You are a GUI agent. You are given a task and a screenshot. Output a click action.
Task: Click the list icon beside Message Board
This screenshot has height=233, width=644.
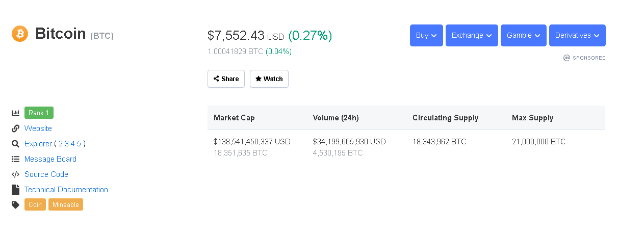click(15, 159)
